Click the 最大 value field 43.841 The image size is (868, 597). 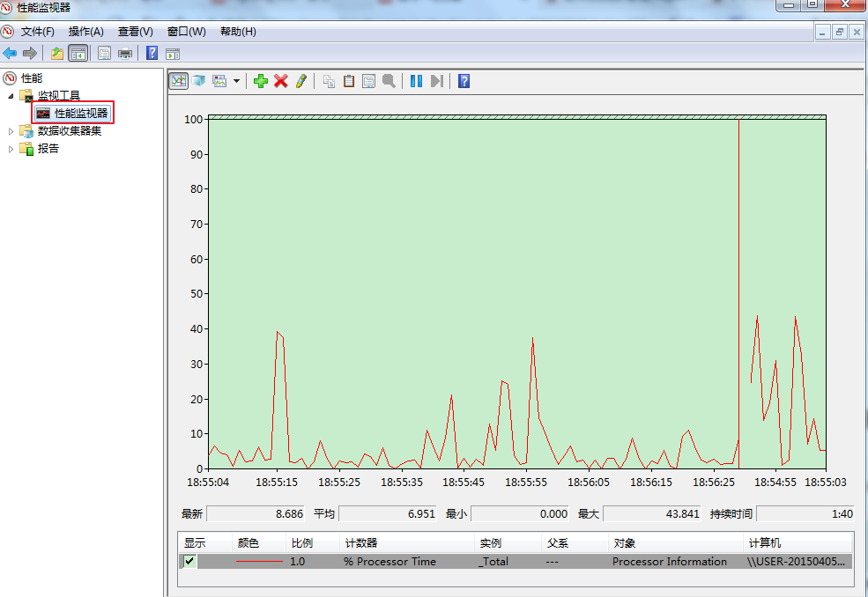pos(652,513)
